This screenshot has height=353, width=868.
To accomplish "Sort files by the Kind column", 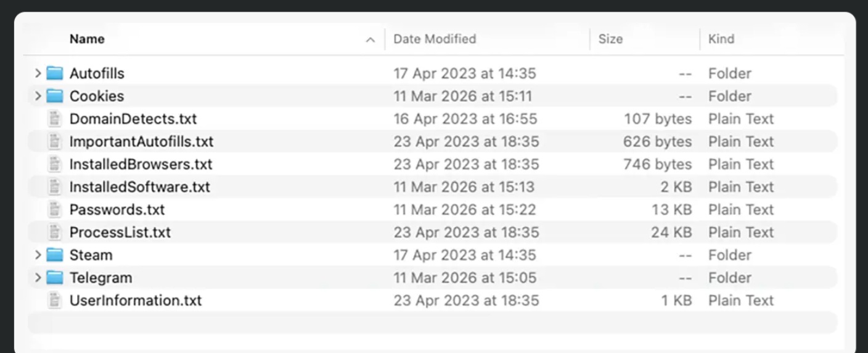I will click(721, 39).
